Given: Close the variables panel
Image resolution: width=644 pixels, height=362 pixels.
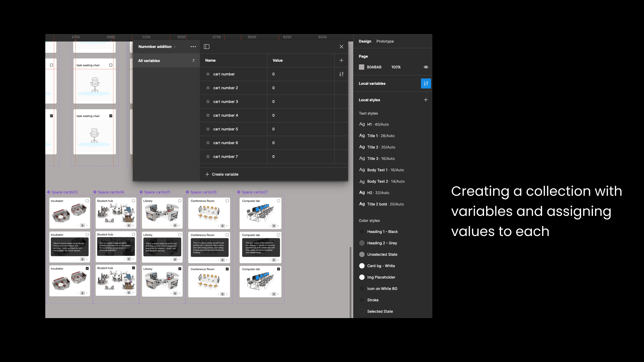Looking at the screenshot, I should [341, 47].
